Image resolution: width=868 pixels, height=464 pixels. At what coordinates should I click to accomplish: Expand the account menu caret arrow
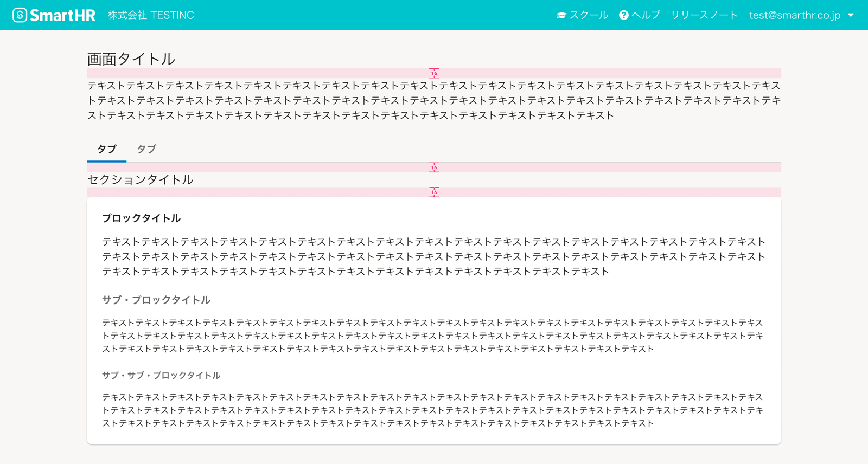[851, 15]
